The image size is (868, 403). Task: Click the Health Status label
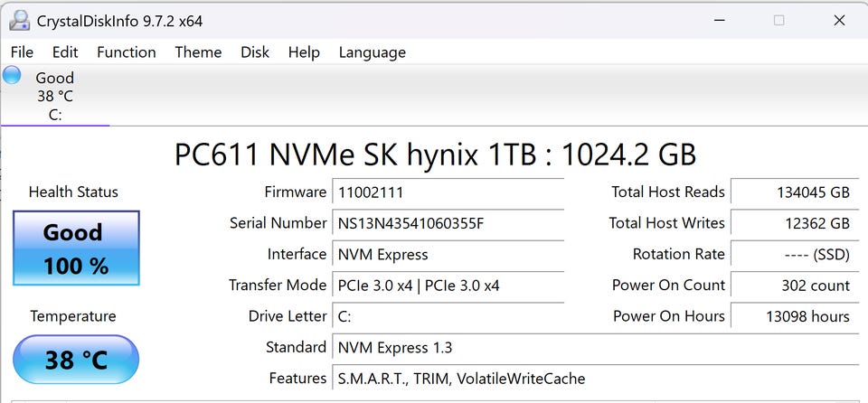click(73, 192)
